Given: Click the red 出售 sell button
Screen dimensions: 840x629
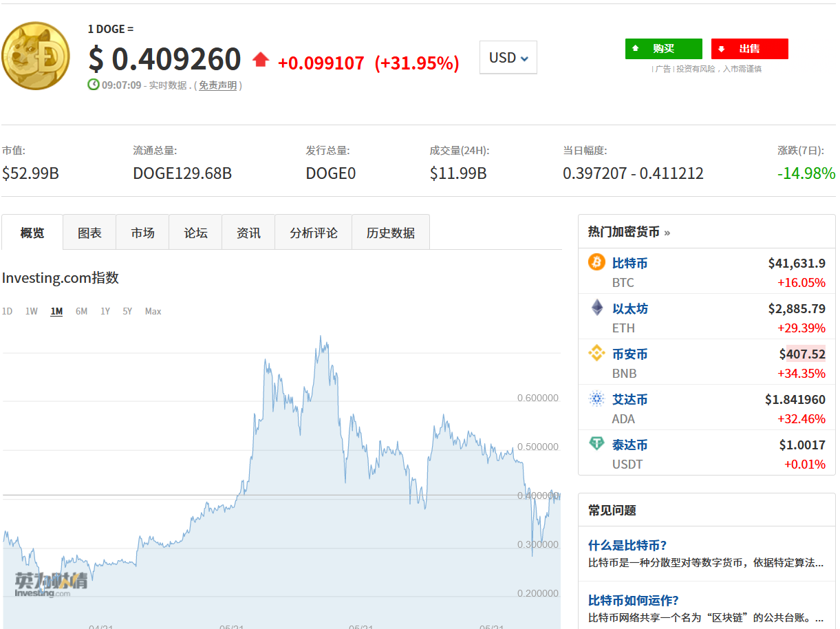Looking at the screenshot, I should (x=750, y=49).
